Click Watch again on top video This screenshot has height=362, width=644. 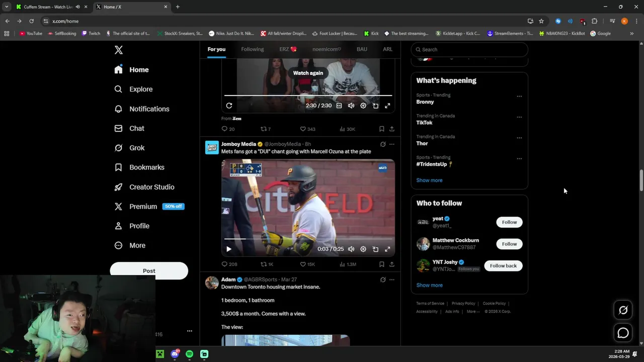coord(308,73)
